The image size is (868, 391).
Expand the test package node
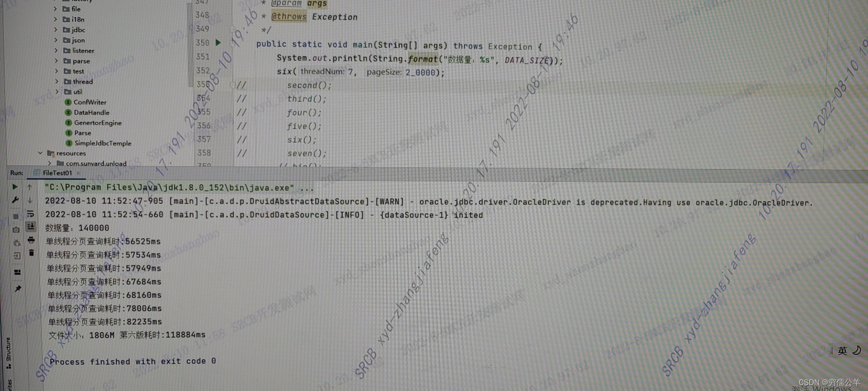tap(57, 71)
